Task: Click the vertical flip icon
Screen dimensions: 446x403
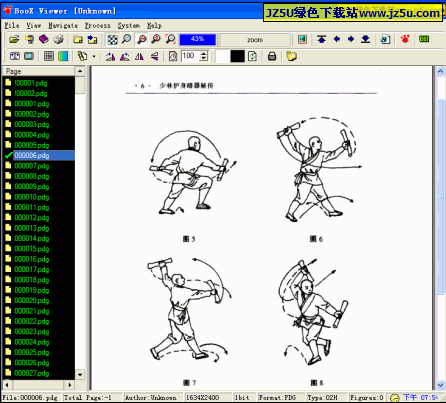Action: [154, 56]
